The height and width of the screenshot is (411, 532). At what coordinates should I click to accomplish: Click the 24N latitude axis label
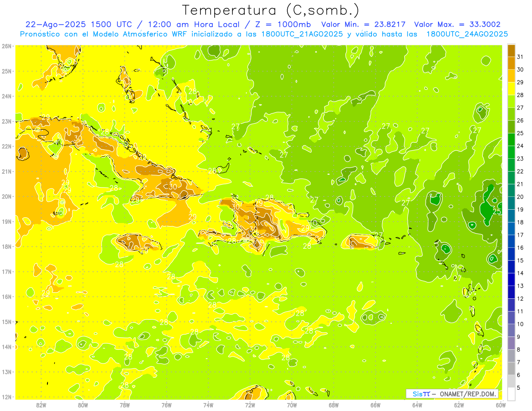click(7, 96)
